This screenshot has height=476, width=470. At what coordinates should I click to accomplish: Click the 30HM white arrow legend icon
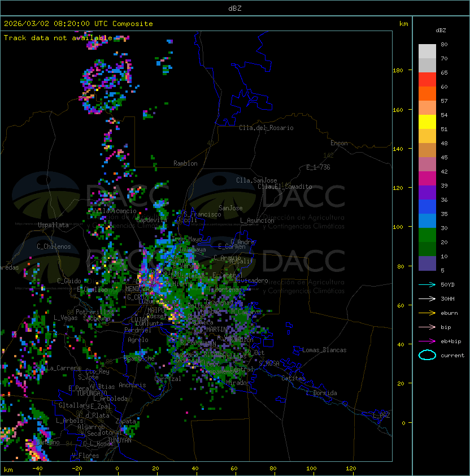[x=427, y=299]
